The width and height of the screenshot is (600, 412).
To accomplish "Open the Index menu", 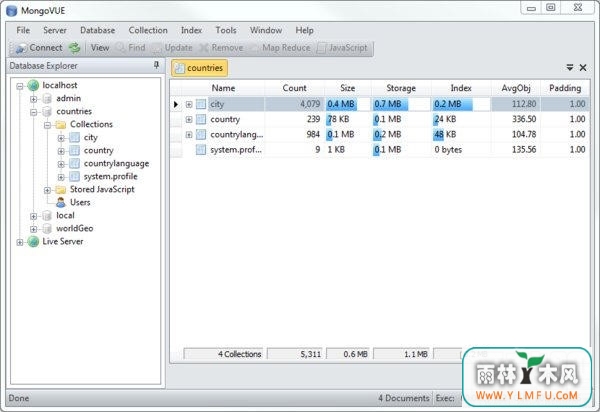I will coord(192,30).
